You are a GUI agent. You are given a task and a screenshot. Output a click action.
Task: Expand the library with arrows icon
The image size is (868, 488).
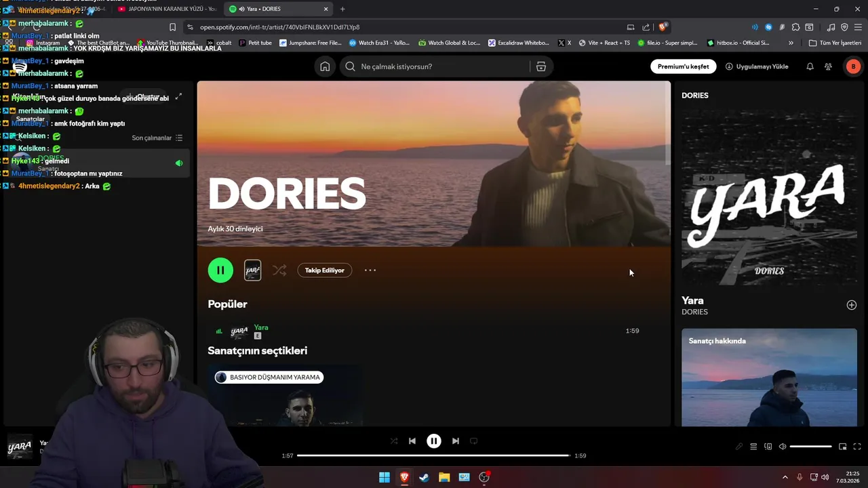(178, 97)
